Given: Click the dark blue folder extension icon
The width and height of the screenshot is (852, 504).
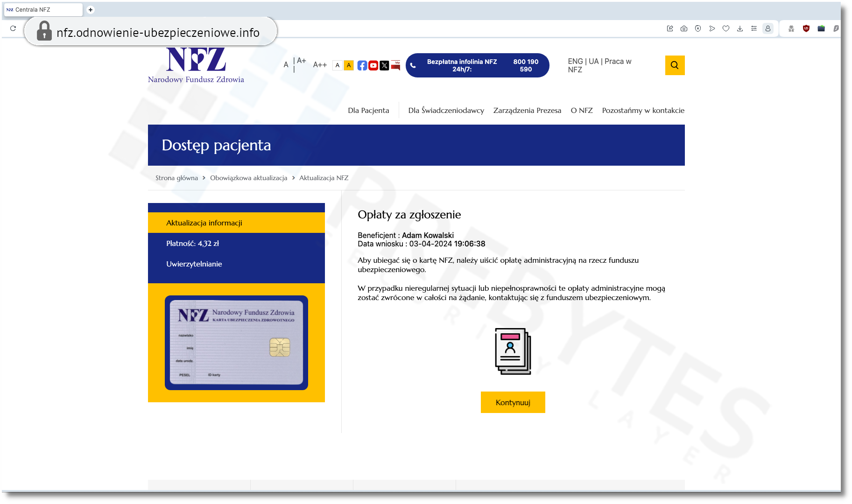Looking at the screenshot, I should tap(821, 28).
